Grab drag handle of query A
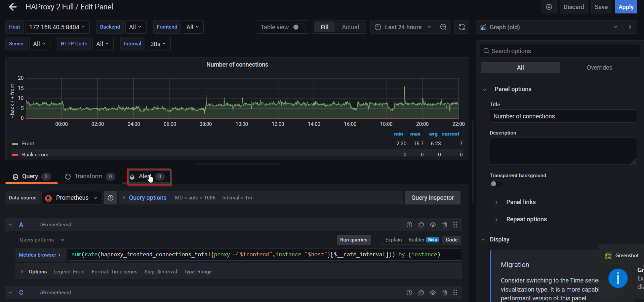Viewport: 644px width, 302px height. coord(455,225)
